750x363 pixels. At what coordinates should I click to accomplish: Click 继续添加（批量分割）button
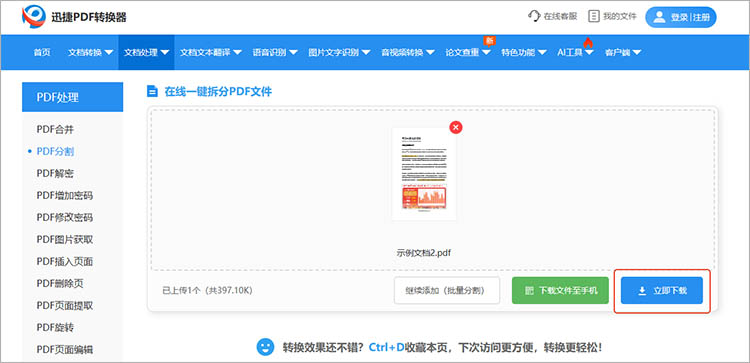point(447,290)
